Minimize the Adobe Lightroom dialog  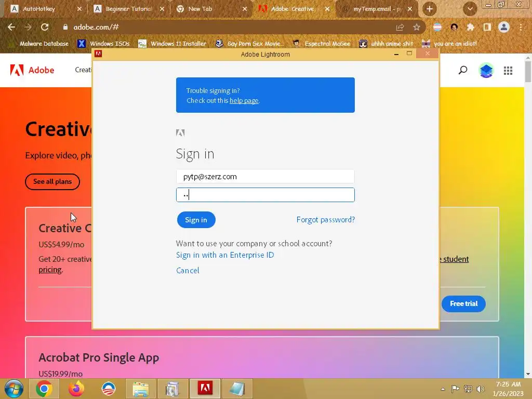click(x=396, y=54)
